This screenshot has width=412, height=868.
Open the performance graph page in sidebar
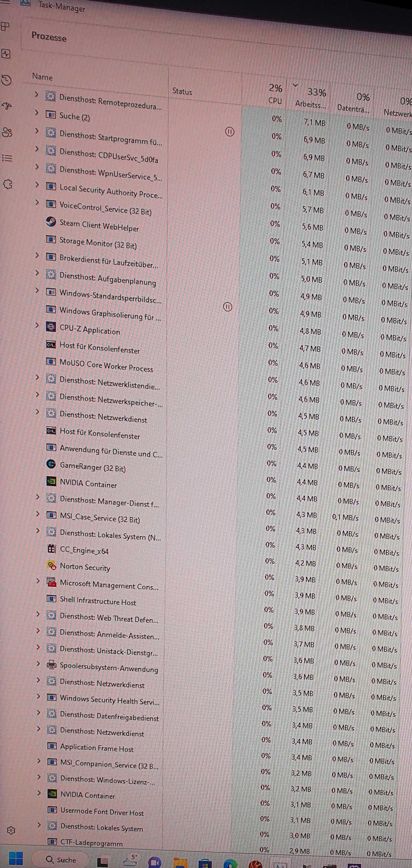[x=6, y=54]
